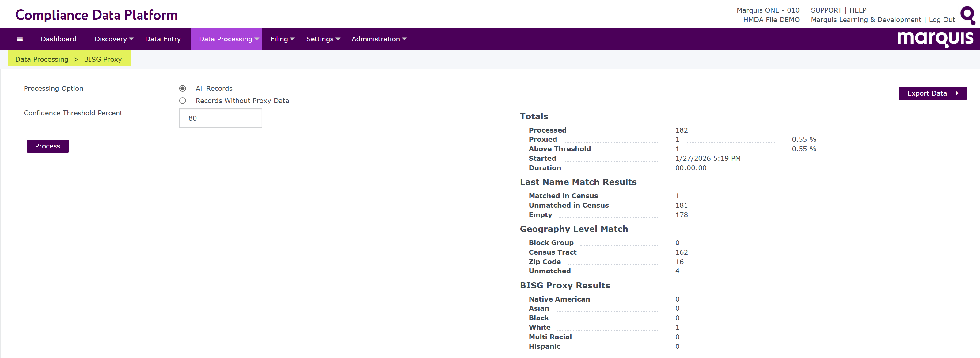Go to the Dashboard tab
980x358 pixels.
click(59, 39)
